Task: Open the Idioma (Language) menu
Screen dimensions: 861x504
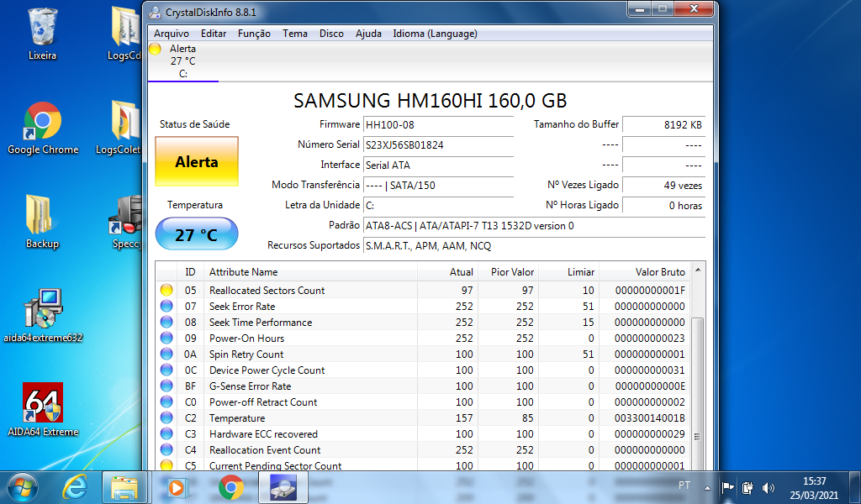Action: [435, 34]
